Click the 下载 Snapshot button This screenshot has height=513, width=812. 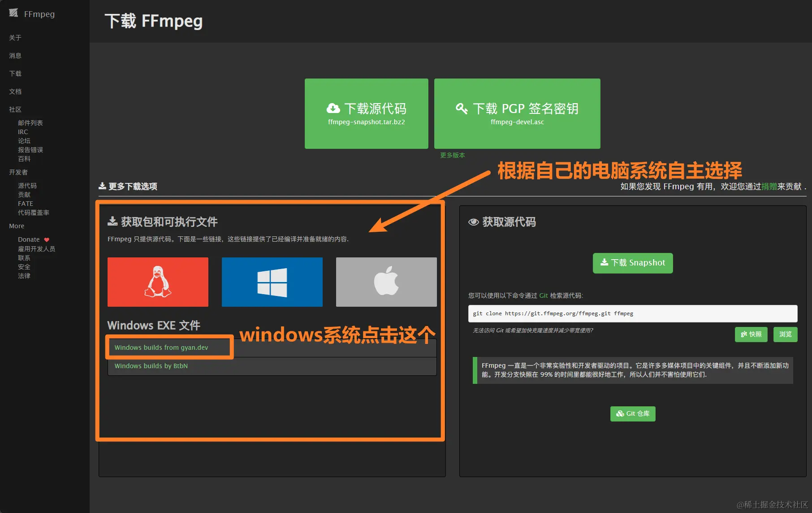tap(633, 263)
